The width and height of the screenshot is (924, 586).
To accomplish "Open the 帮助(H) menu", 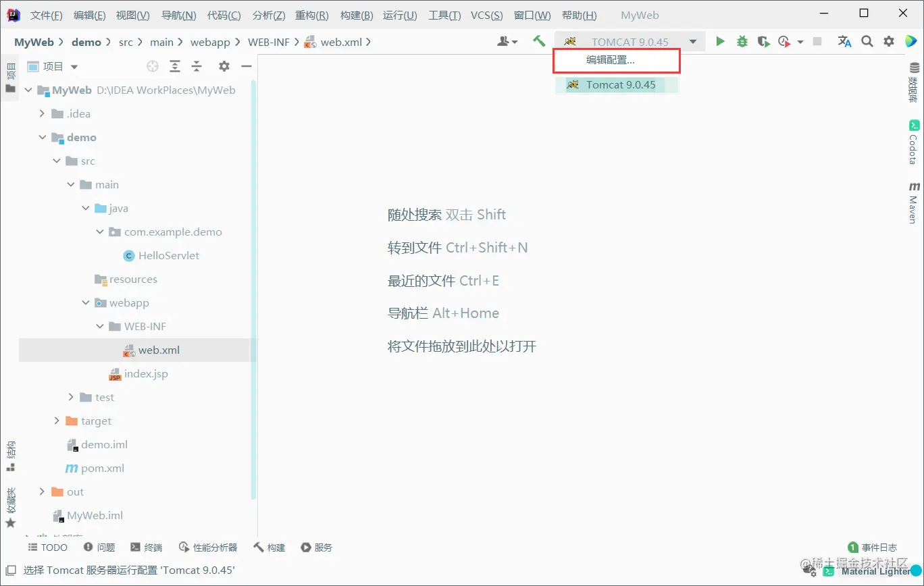I will coord(580,16).
